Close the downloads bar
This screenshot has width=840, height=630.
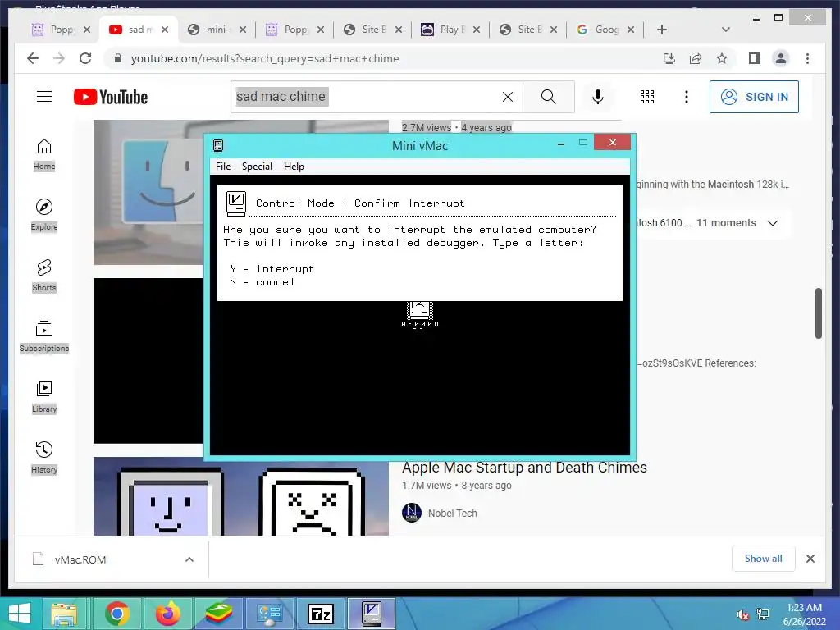pyautogui.click(x=810, y=559)
